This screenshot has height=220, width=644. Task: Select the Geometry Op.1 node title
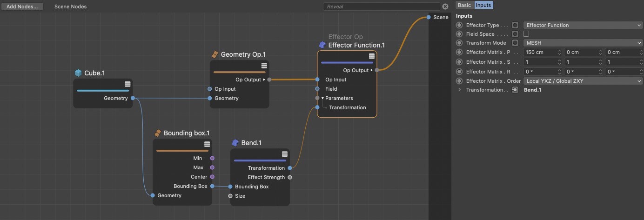[243, 54]
